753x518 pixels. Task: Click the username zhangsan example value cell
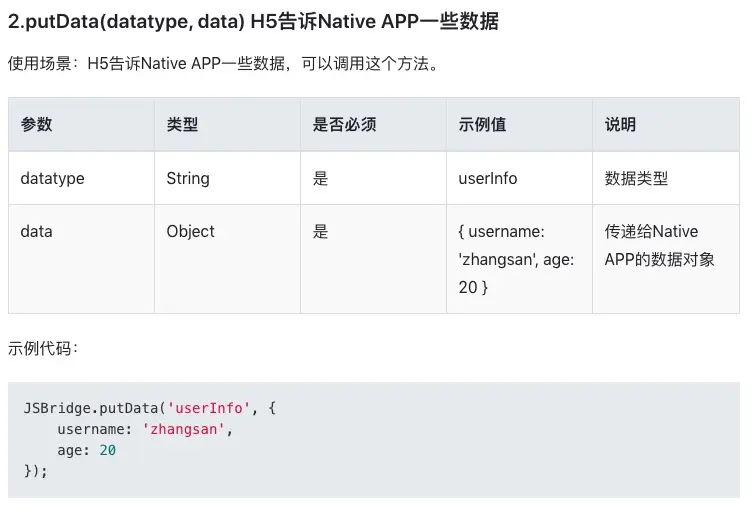pyautogui.click(x=515, y=259)
